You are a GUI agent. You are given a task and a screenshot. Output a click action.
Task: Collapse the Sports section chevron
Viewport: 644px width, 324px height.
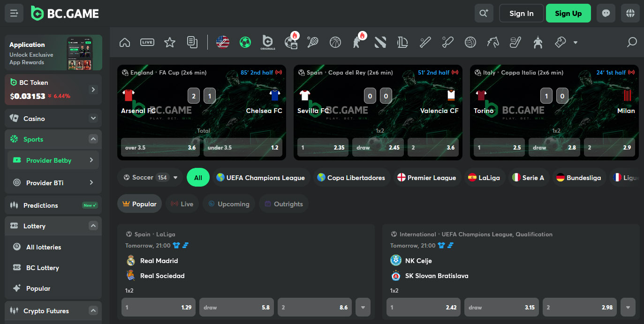coord(93,139)
